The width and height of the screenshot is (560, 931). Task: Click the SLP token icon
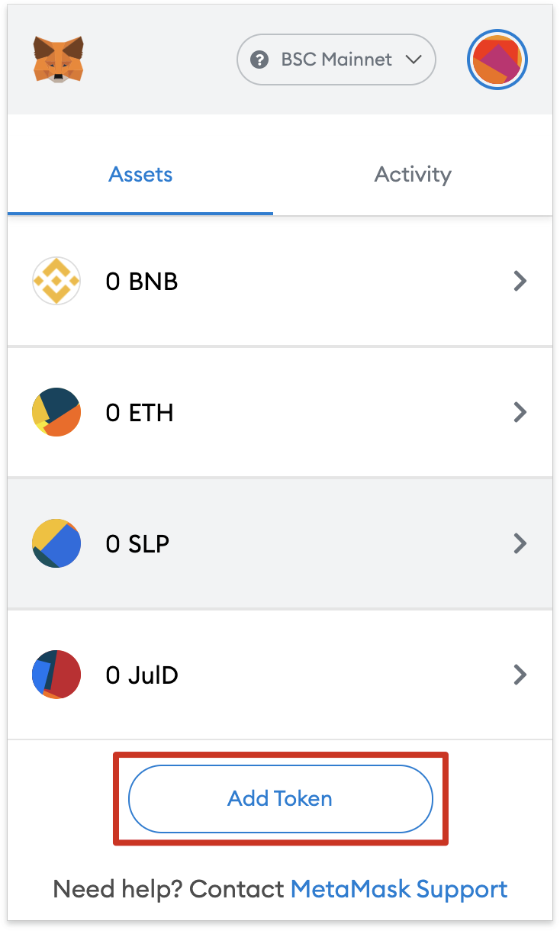(56, 543)
